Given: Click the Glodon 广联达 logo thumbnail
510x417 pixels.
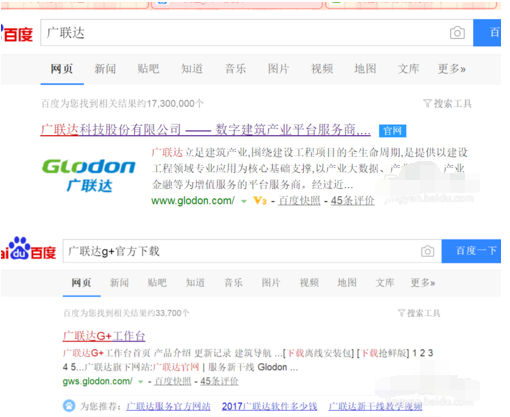Looking at the screenshot, I should coord(89,175).
